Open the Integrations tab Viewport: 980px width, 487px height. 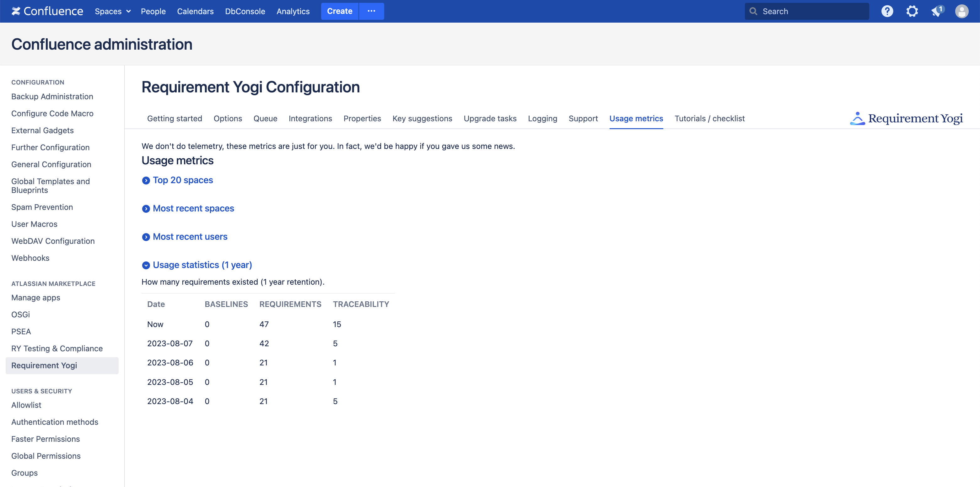coord(310,118)
